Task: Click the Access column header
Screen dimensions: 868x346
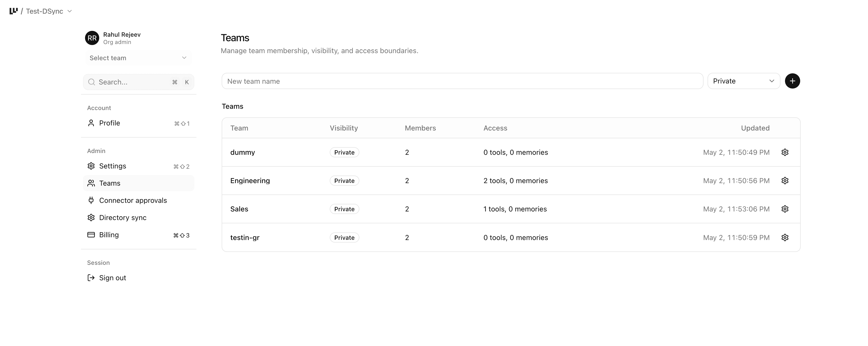Action: [495, 128]
